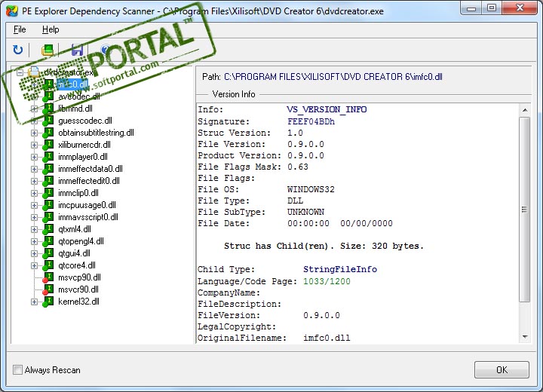The image size is (543, 392).
Task: Click the qtopengl4.dll module icon
Action: point(48,241)
